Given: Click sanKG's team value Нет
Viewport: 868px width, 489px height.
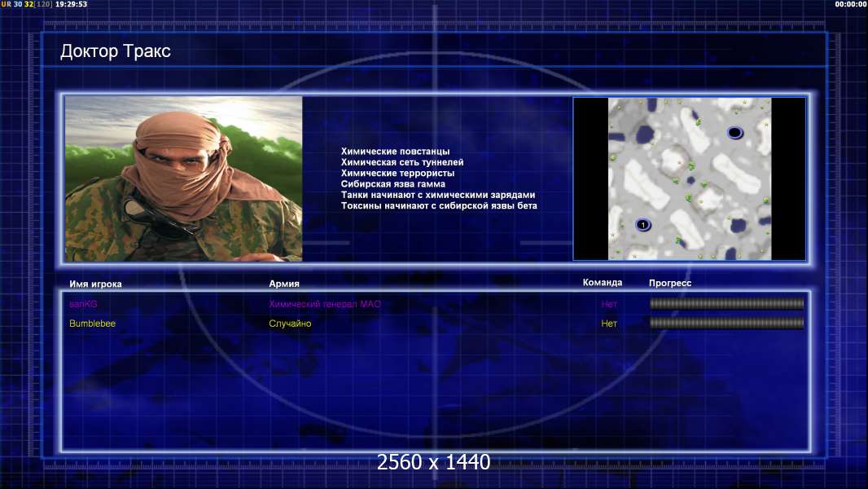Looking at the screenshot, I should point(609,304).
